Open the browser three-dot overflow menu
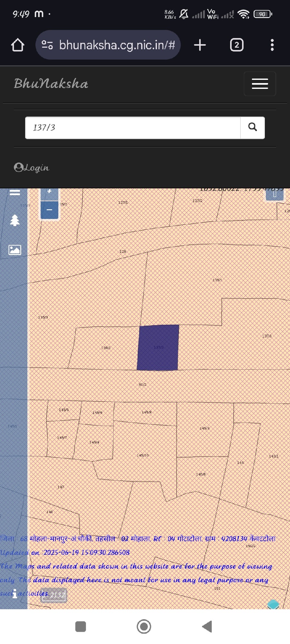This screenshot has width=290, height=644. point(272,45)
